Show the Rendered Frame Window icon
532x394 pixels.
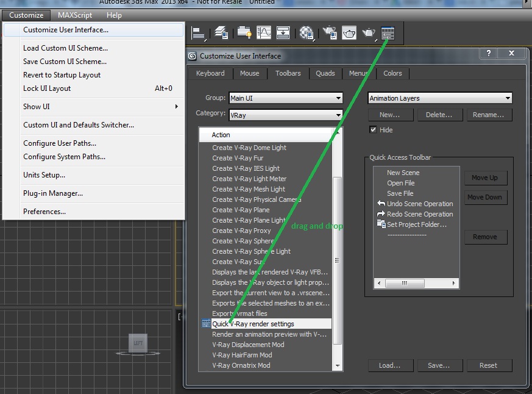pos(349,33)
